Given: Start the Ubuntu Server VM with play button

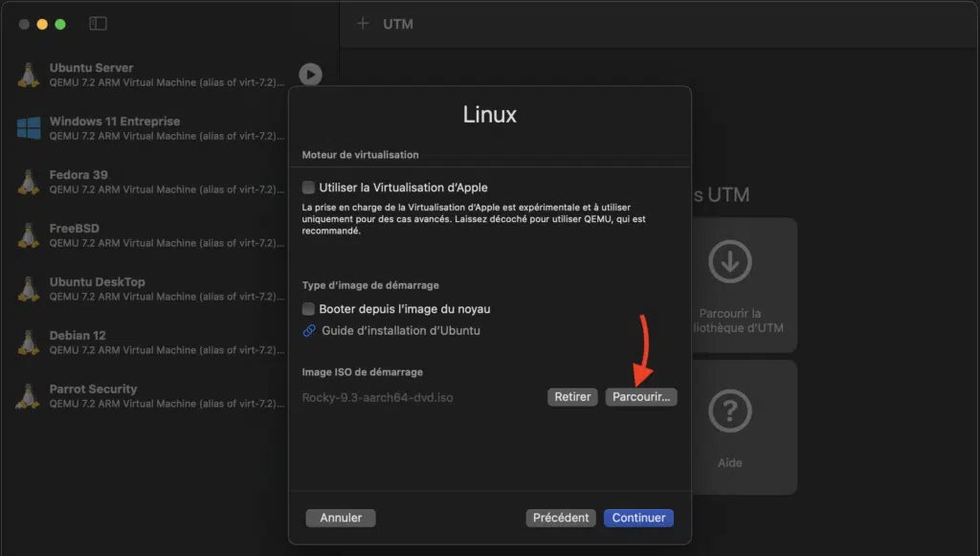Looking at the screenshot, I should click(x=311, y=75).
